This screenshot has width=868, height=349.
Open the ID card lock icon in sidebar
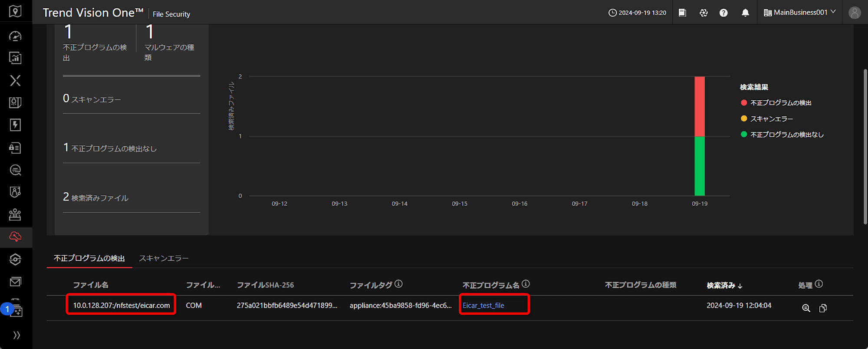click(x=15, y=148)
